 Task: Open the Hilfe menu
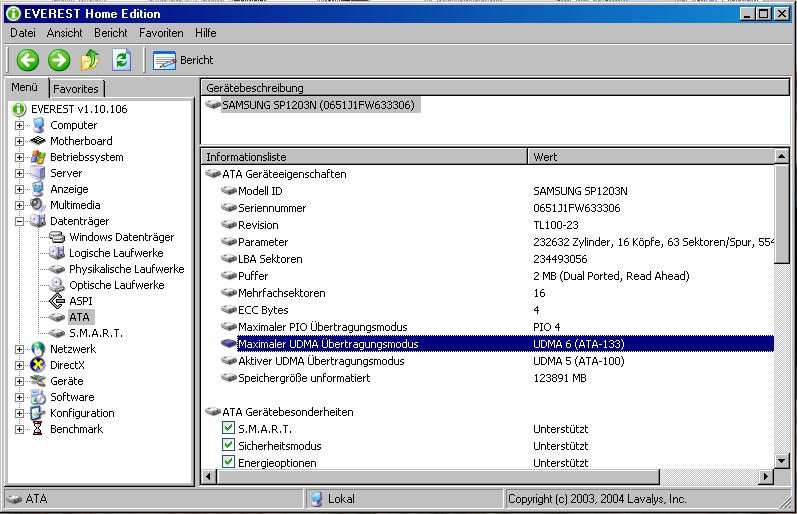click(x=206, y=33)
